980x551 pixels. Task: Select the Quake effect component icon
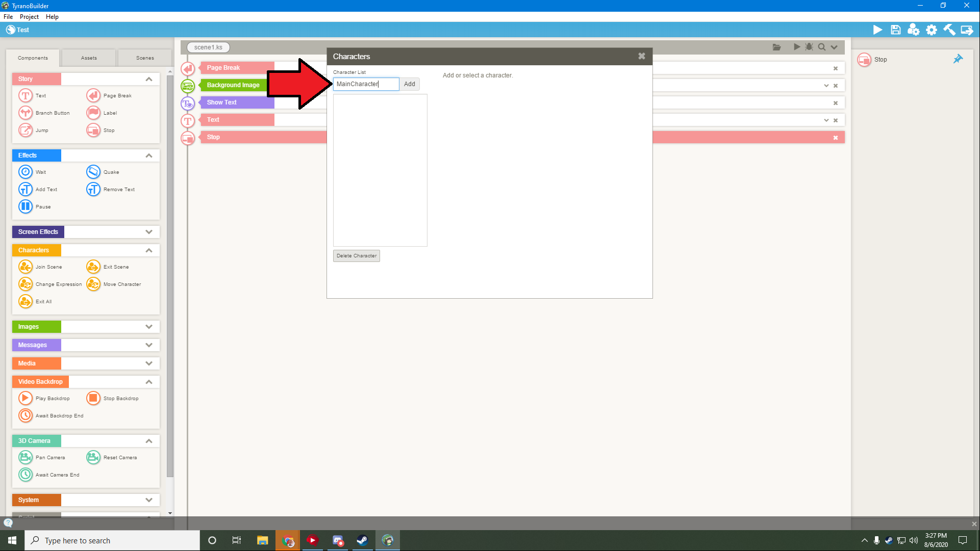click(93, 172)
